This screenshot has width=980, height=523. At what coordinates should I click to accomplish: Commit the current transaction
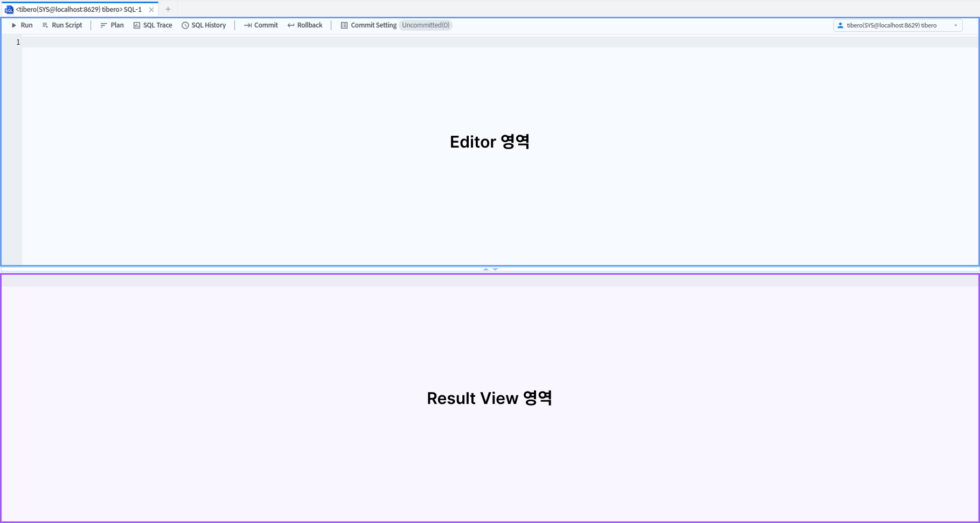261,25
